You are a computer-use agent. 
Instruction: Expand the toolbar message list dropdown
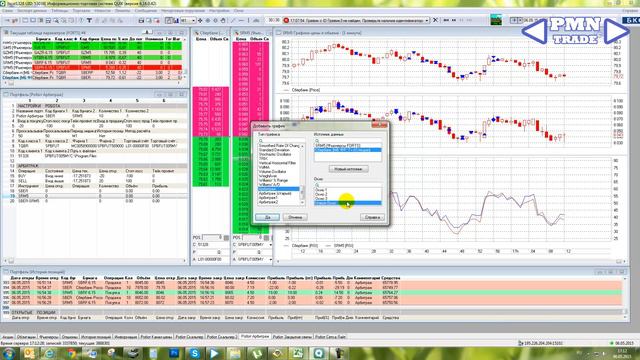427,20
